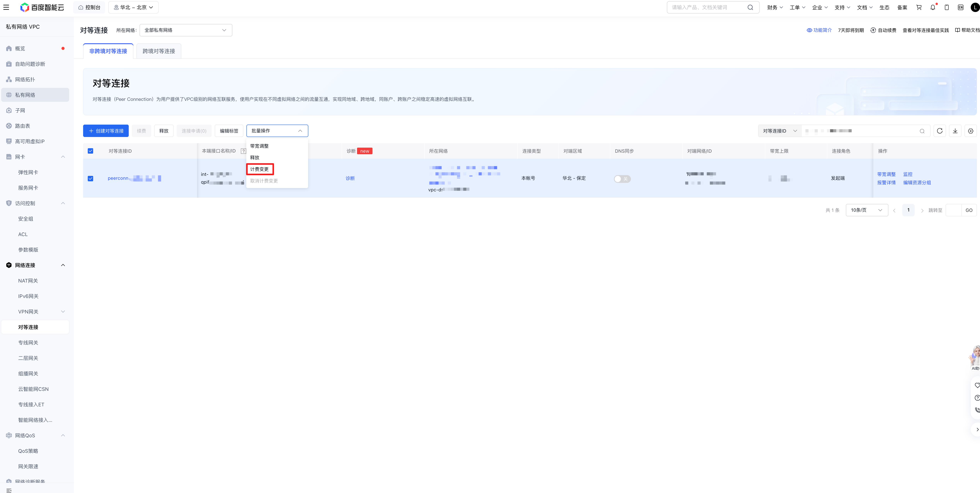Click the 功能简介 link
Image resolution: width=980 pixels, height=493 pixels.
(819, 30)
